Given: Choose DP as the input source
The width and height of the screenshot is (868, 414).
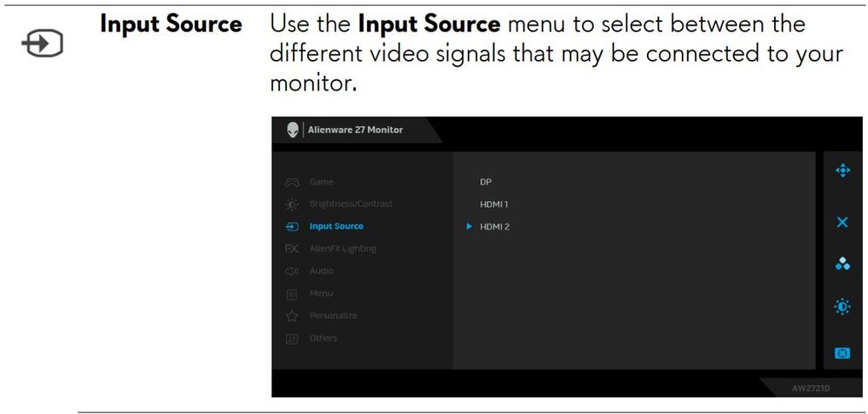Looking at the screenshot, I should coord(485,182).
